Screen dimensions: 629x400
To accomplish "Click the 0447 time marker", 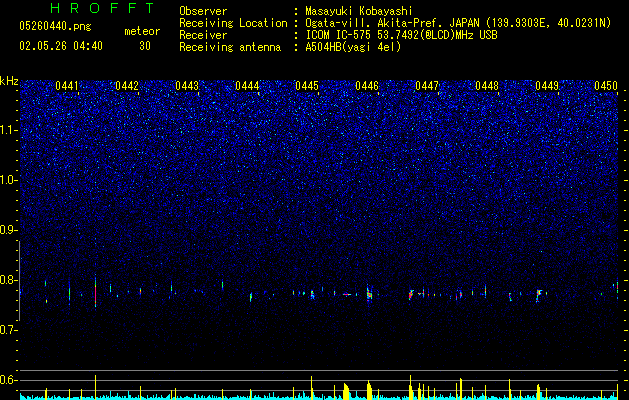I will [427, 86].
